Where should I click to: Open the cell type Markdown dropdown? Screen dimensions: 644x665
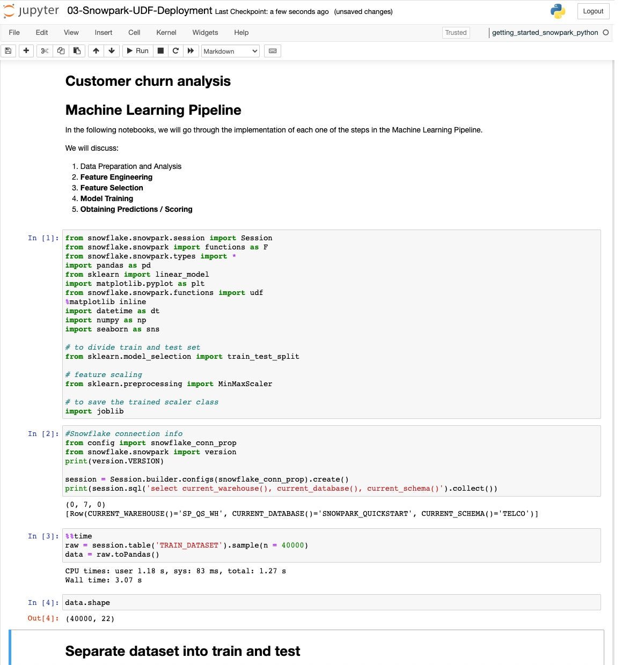click(230, 51)
